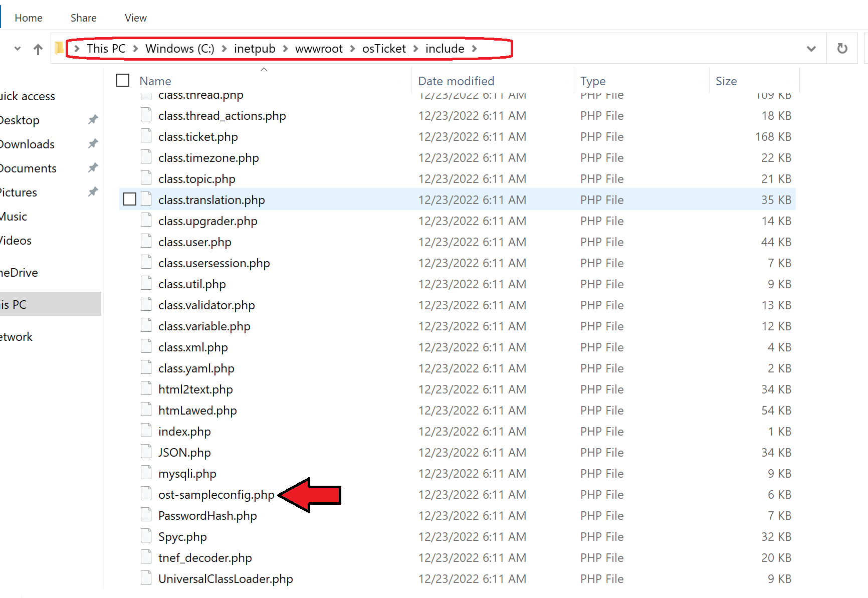Open OneDrive in navigation pane
This screenshot has width=868, height=598.
(19, 273)
